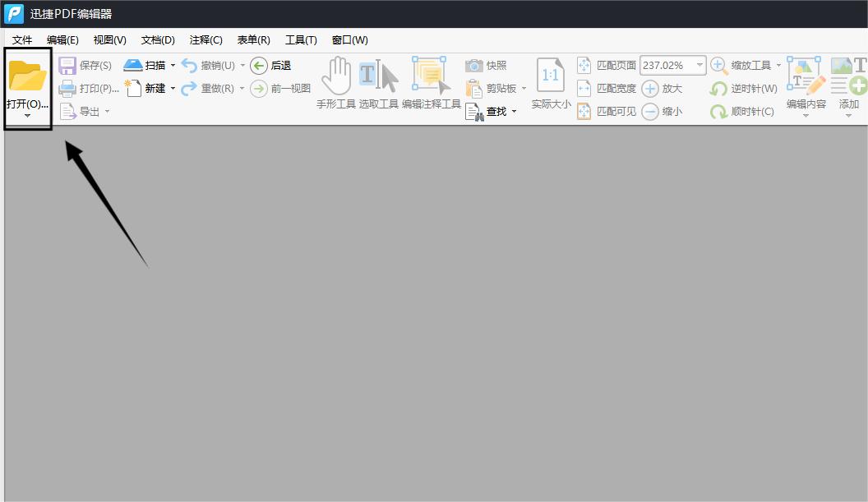Take a snapshot with the 快照 tool
The width and height of the screenshot is (868, 502).
[487, 65]
